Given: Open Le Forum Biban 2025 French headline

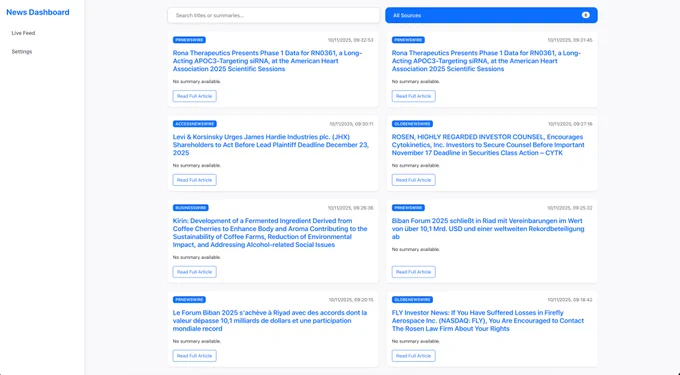Looking at the screenshot, I should click(270, 320).
